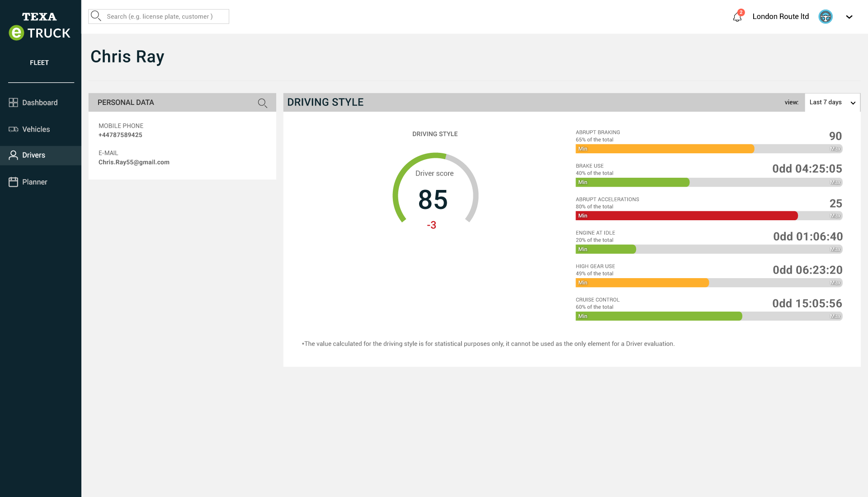This screenshot has width=868, height=497.
Task: Click the Chris Ray page title
Action: pos(127,57)
